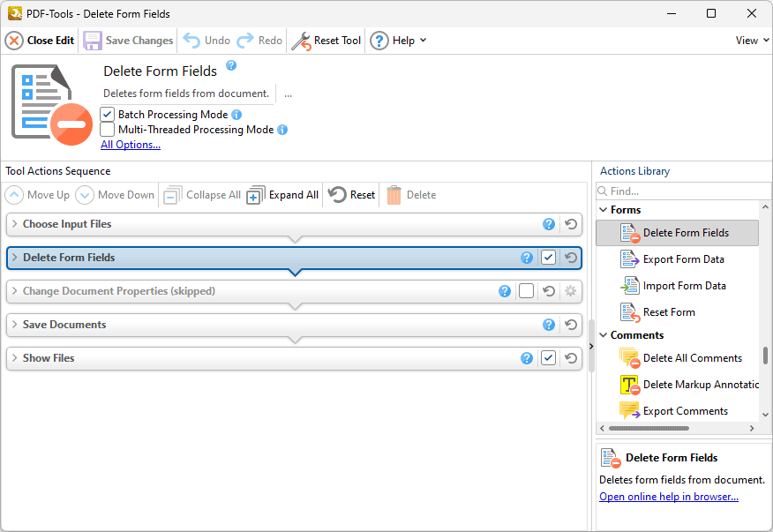Click the ellipsis button next to description
The width and height of the screenshot is (773, 532).
coord(289,94)
